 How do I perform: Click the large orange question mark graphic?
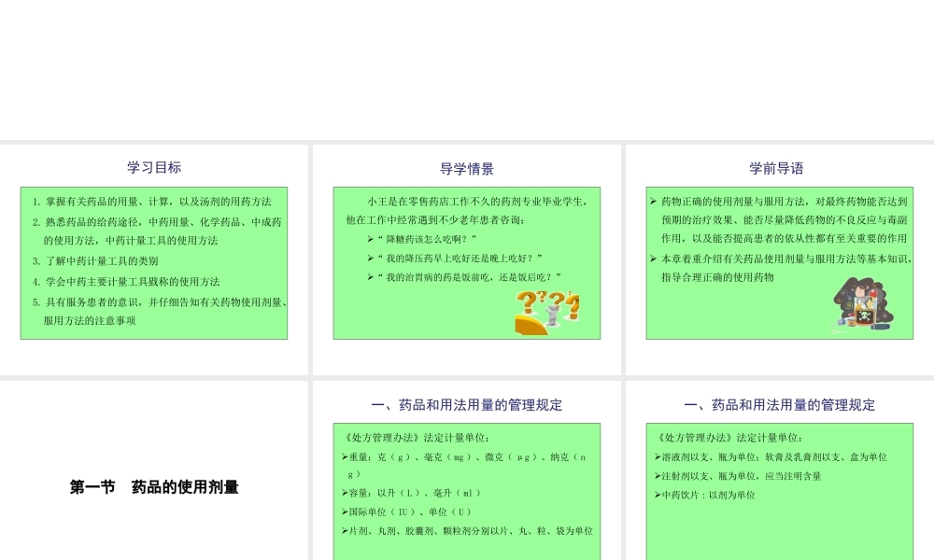(x=527, y=302)
